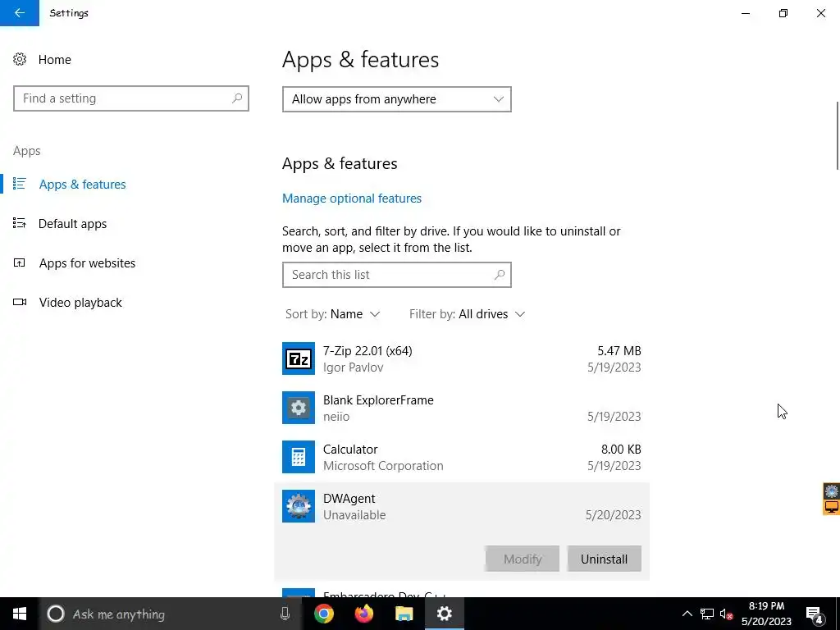Click the Modify button for DWAgent
The width and height of the screenshot is (840, 630).
[523, 559]
